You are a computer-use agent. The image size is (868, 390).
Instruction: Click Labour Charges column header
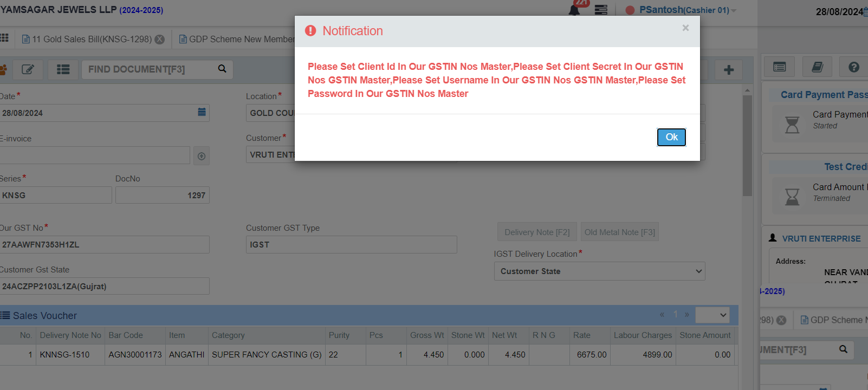click(643, 335)
